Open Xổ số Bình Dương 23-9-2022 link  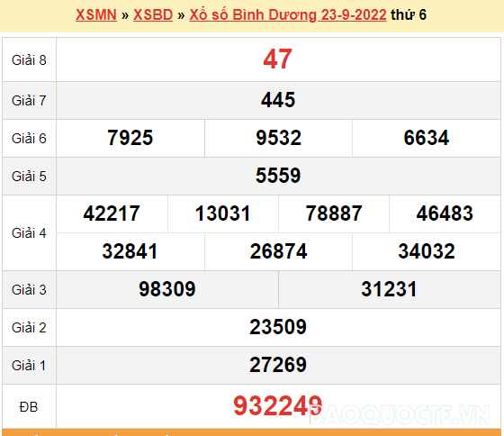[288, 14]
